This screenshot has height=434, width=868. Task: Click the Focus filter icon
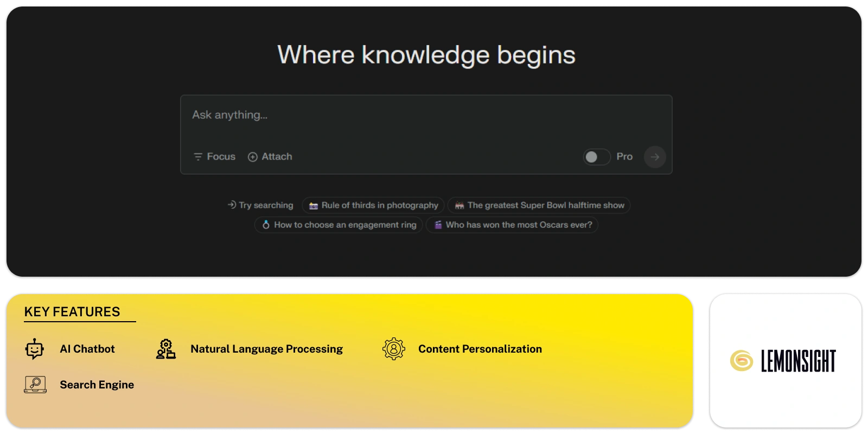coord(198,157)
